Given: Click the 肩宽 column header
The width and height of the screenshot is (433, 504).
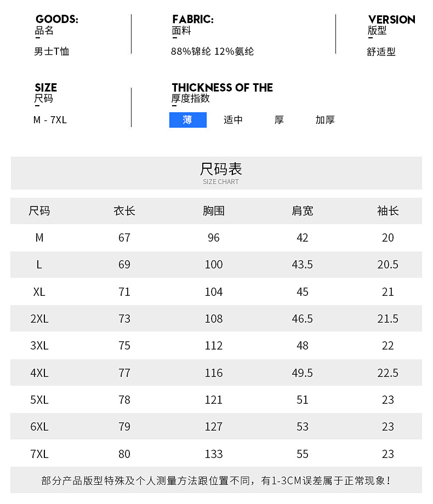Looking at the screenshot, I should point(303,211).
